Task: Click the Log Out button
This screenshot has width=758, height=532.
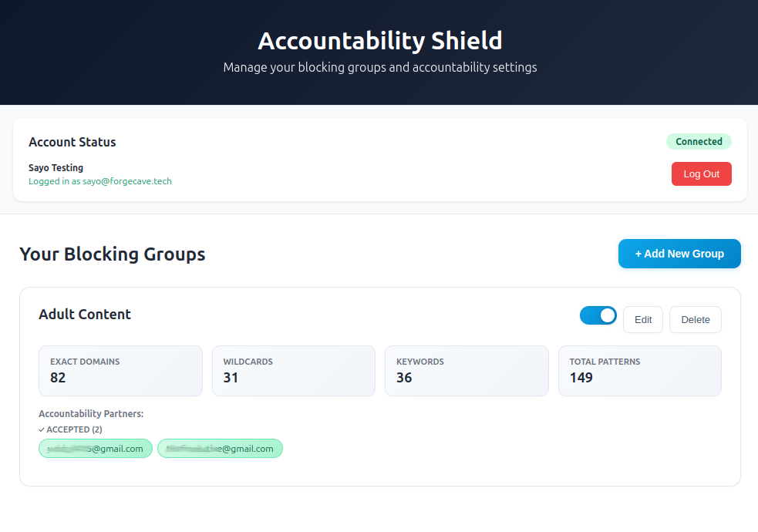Action: point(701,173)
